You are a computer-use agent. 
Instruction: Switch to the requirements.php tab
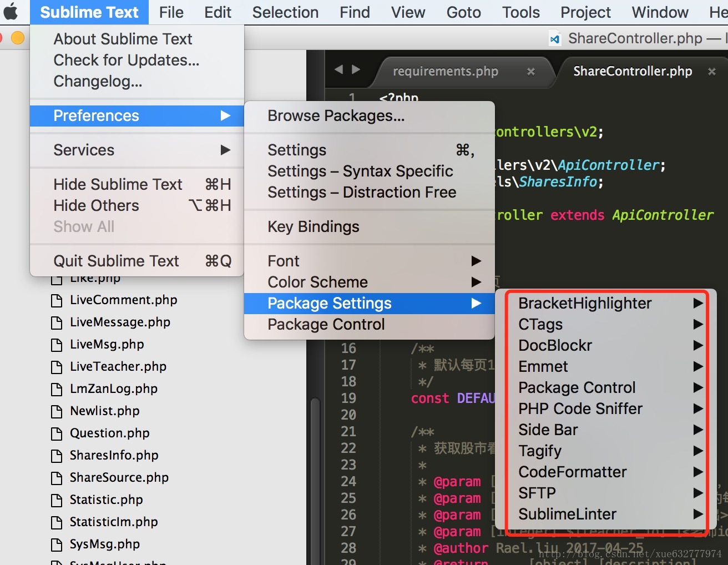(x=446, y=71)
